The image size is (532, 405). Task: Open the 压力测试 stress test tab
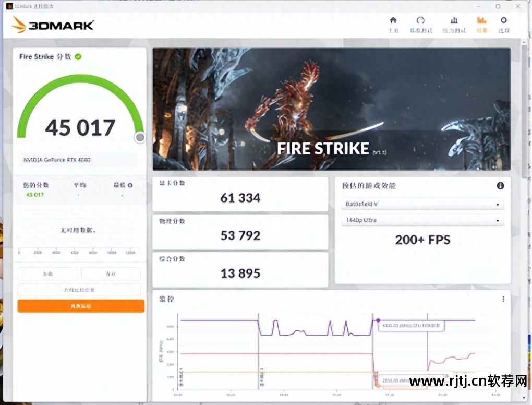click(454, 25)
